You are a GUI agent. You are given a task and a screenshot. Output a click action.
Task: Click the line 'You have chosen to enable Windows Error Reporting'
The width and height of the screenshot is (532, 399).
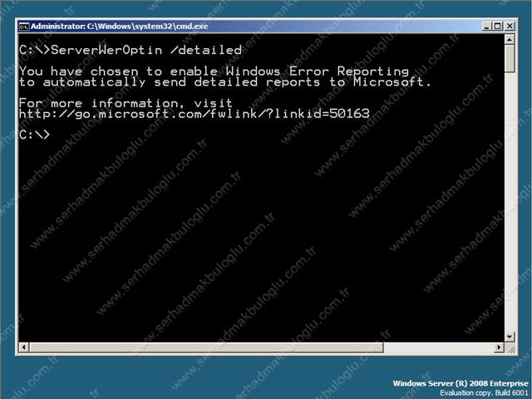(214, 71)
